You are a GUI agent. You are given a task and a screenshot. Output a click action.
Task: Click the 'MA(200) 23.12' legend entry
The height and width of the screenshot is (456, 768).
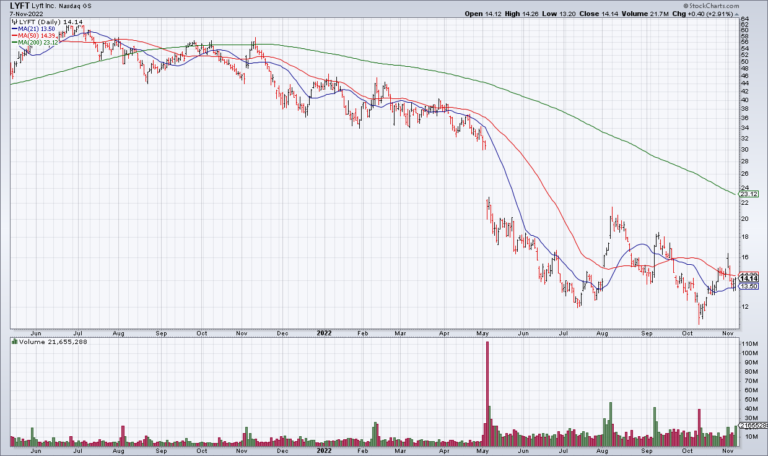[38, 43]
